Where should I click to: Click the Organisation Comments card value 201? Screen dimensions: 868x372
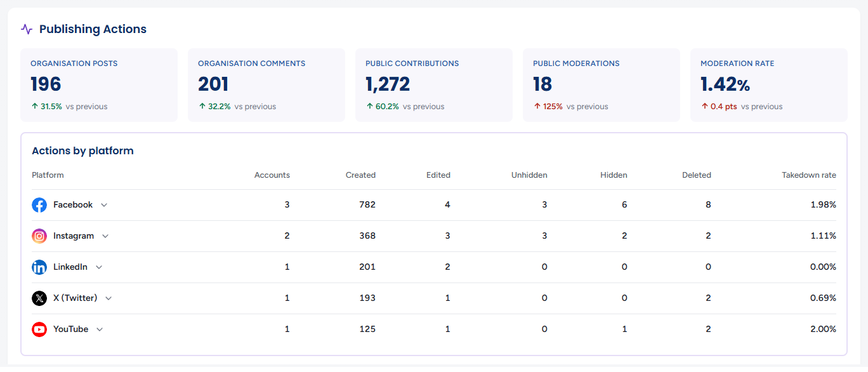(213, 84)
